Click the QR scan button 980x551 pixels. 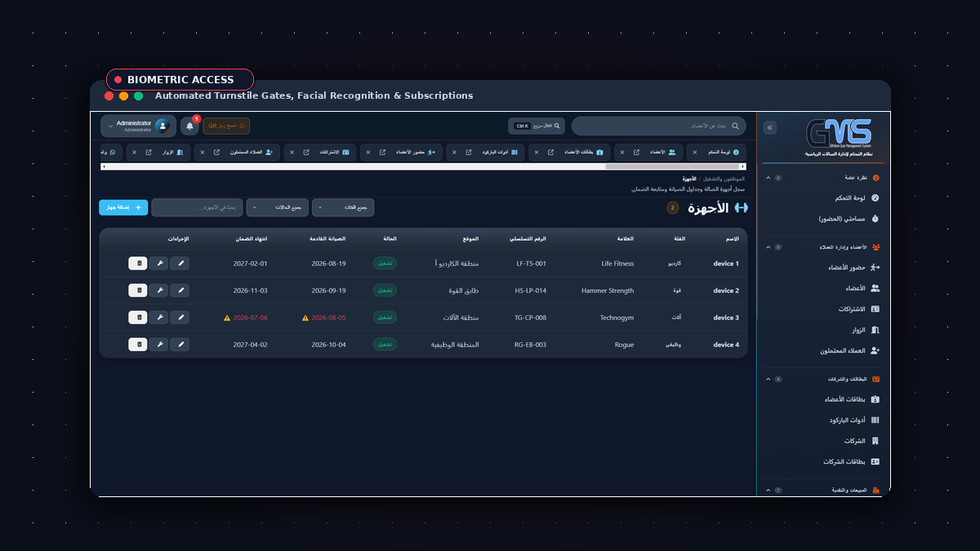[x=226, y=126]
